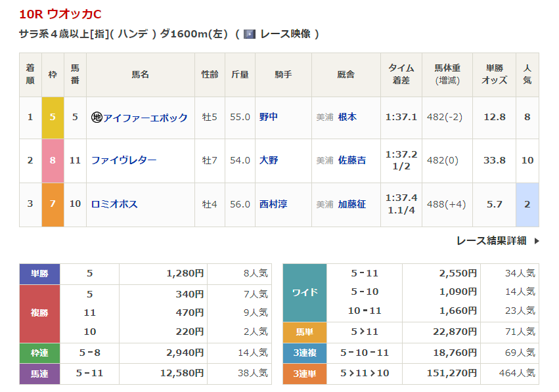The image size is (559, 392).
Task: Click the pink frame 8 swatch
Action: (x=53, y=160)
